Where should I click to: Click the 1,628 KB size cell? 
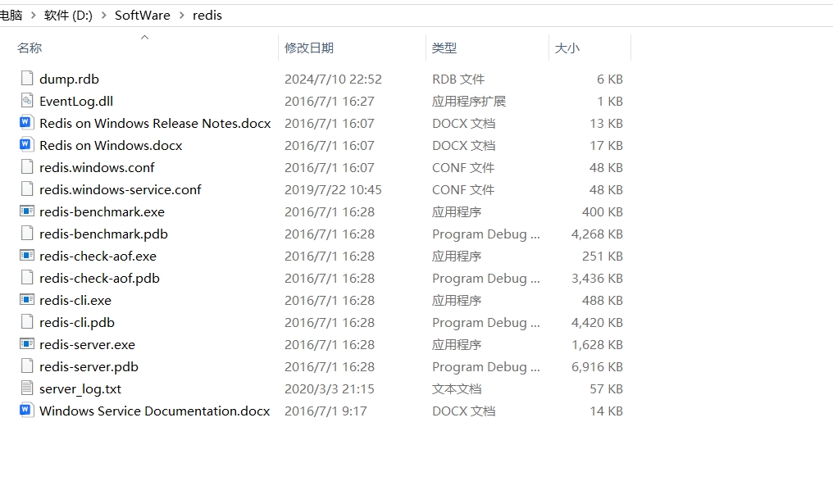pos(597,345)
